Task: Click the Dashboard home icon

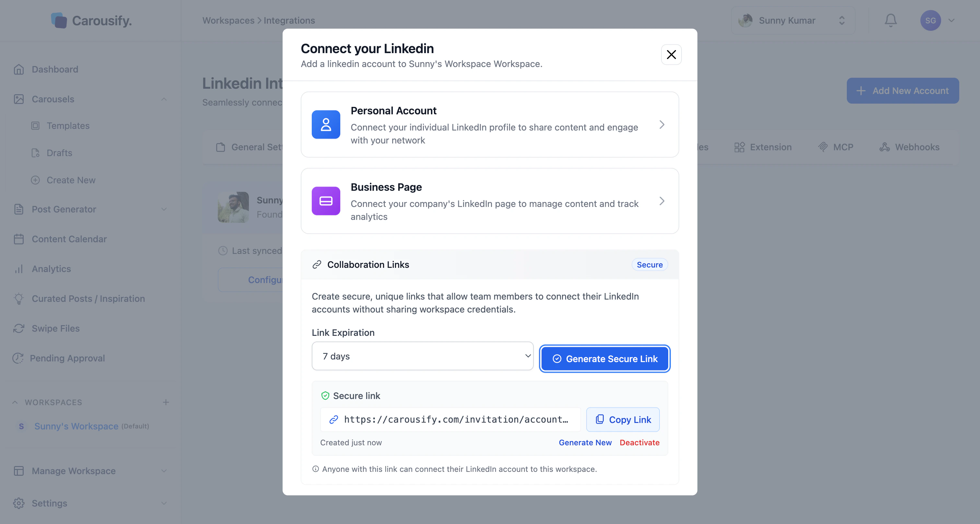Action: tap(19, 69)
